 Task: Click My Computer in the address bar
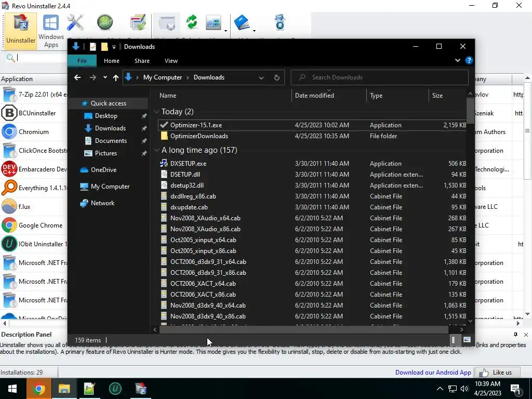tap(163, 77)
